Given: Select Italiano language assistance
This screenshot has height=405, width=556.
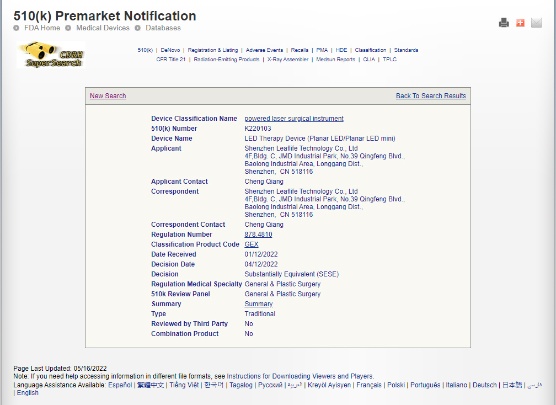Looking at the screenshot, I should [x=456, y=385].
